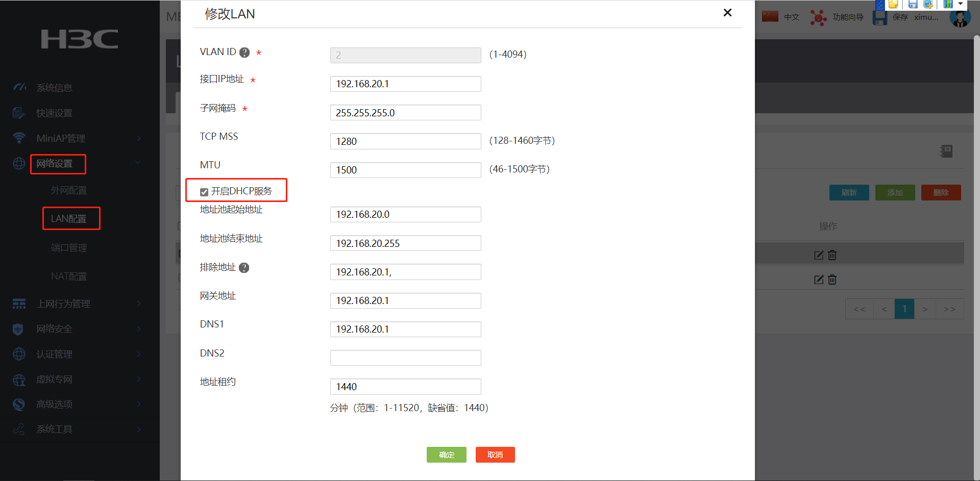Expand the 系统工具 chevron
The image size is (980, 481).
[x=138, y=429]
